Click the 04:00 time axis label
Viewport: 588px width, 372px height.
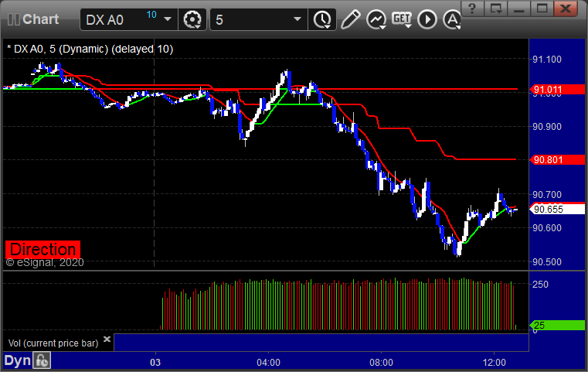pos(268,363)
